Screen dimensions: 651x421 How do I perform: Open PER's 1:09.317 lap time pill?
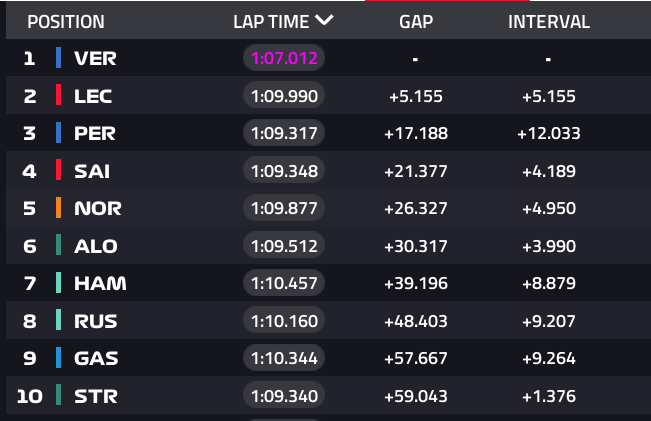pyautogui.click(x=284, y=133)
